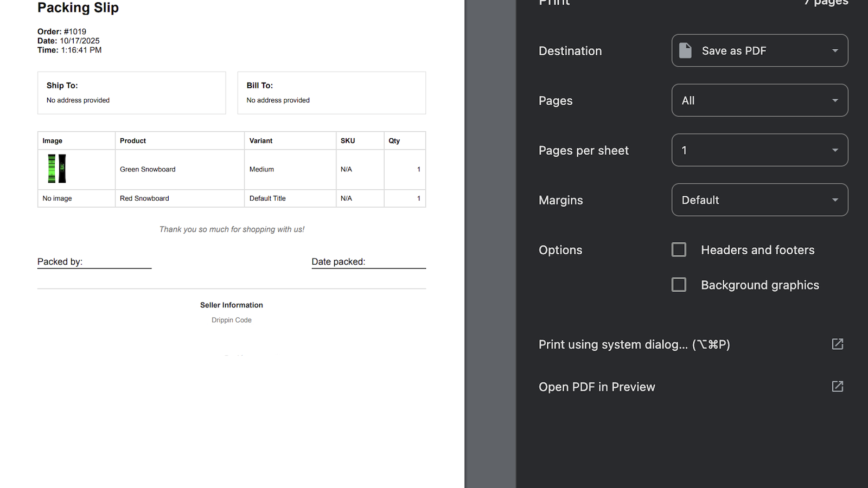The height and width of the screenshot is (488, 868).
Task: Click the No image cell in the product table
Action: [56, 198]
